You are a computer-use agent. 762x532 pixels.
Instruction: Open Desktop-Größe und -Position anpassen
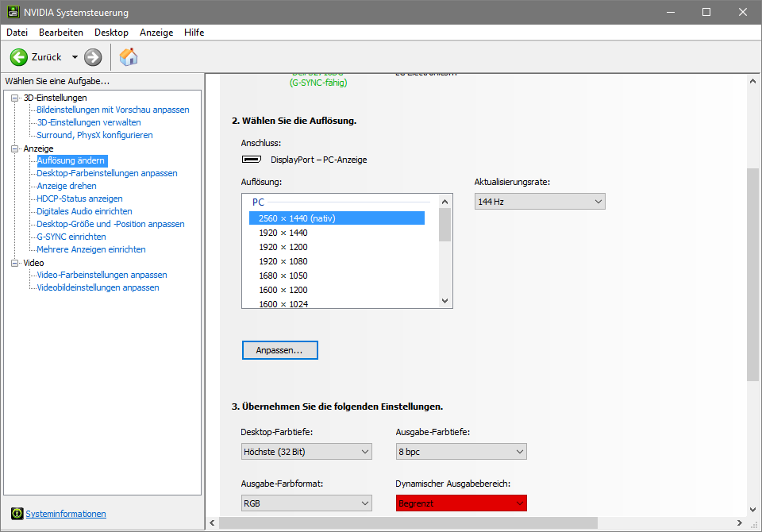111,224
